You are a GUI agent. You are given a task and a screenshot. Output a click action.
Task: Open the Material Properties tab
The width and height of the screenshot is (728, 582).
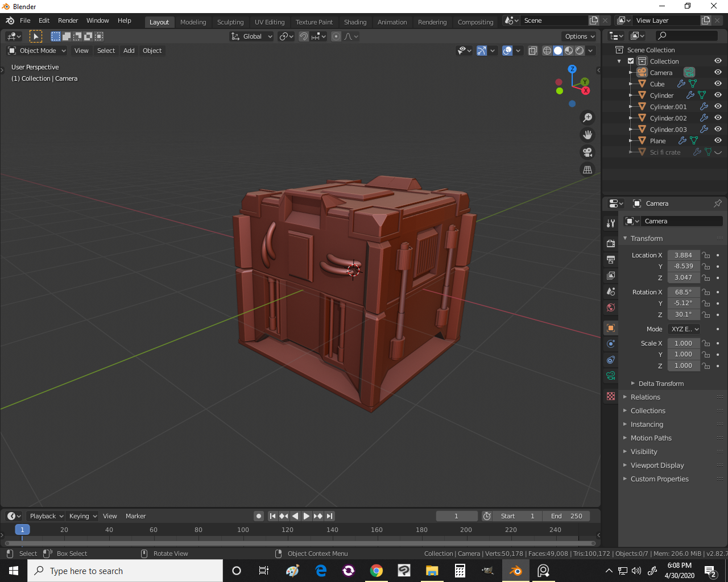click(610, 396)
